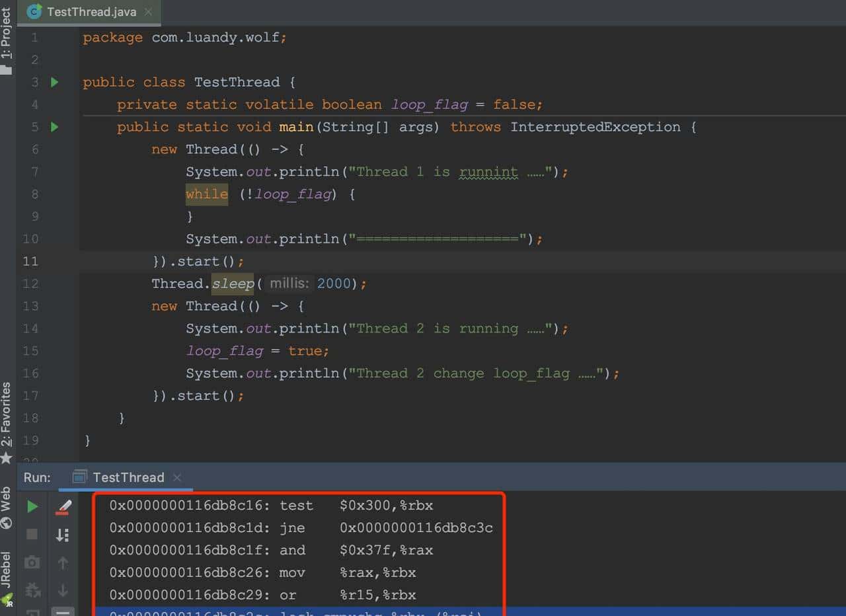Open the Project tool window

click(7, 40)
